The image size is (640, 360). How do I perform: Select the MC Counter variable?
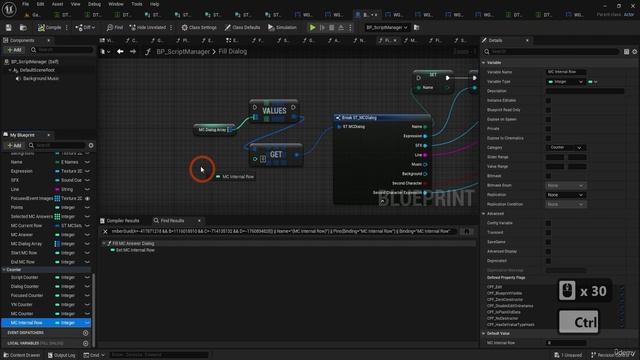point(22,314)
